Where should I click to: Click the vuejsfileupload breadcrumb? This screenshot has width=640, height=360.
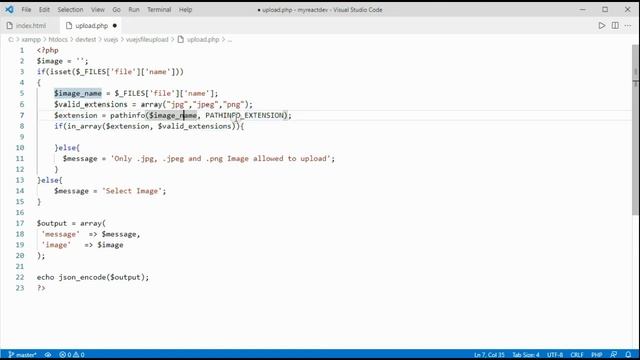click(x=147, y=40)
